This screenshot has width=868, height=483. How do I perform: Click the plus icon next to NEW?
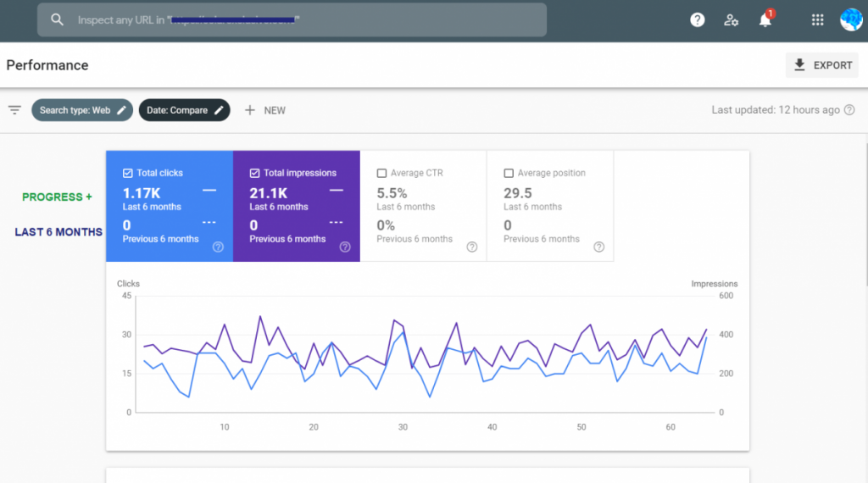click(250, 110)
